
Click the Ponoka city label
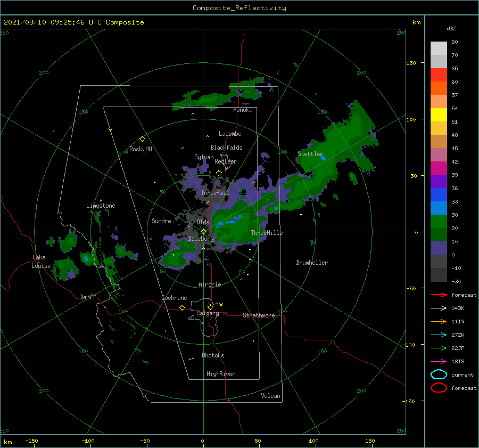243,110
